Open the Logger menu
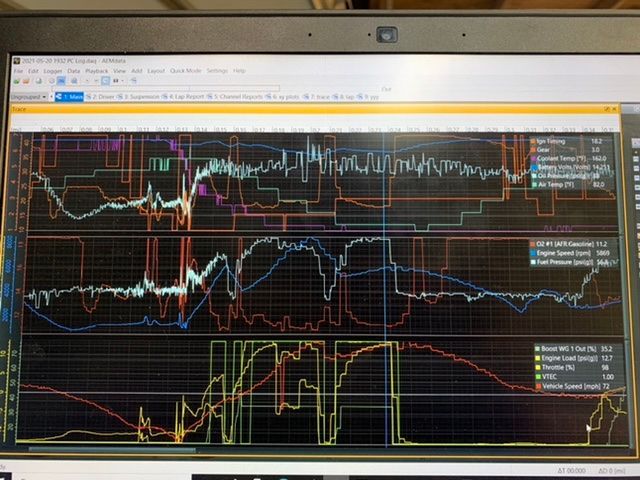Image resolution: width=640 pixels, height=480 pixels. pyautogui.click(x=50, y=71)
